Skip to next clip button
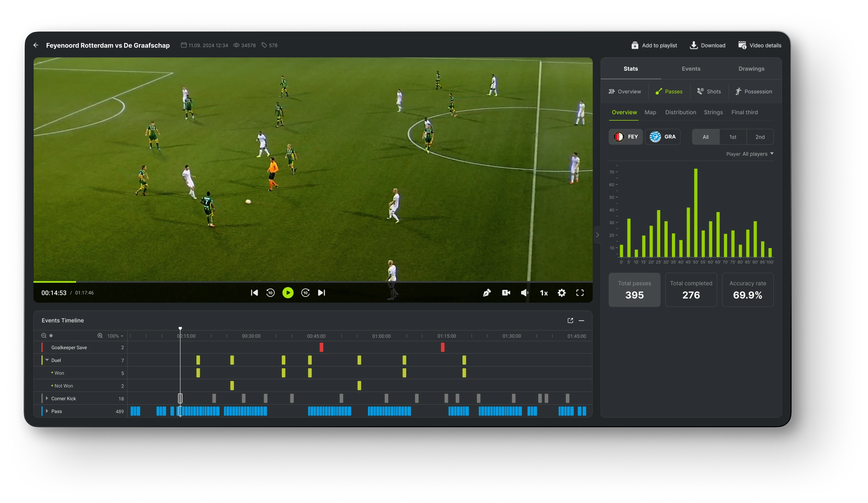This screenshot has height=503, width=868. (321, 293)
